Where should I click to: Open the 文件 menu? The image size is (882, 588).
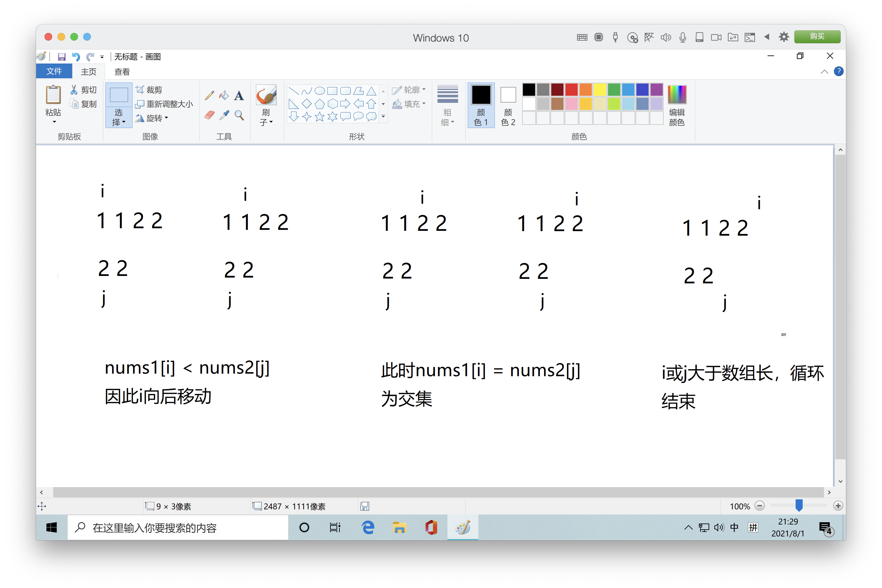coord(54,71)
